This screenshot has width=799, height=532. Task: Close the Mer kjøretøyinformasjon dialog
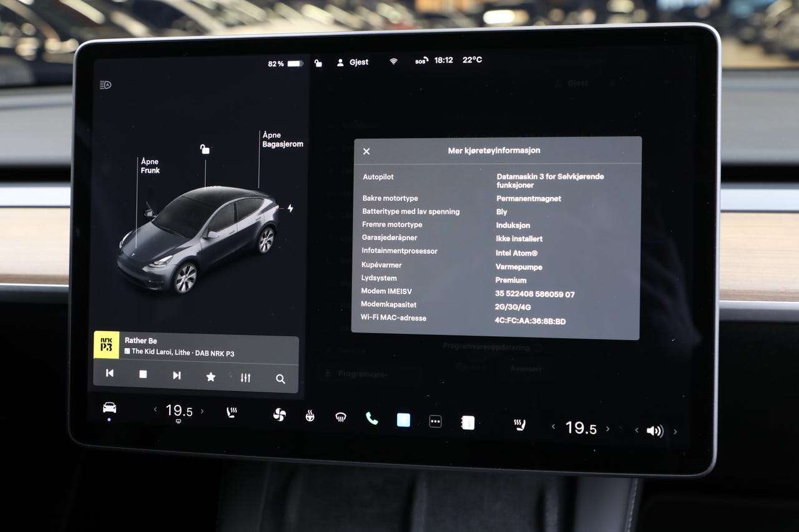coord(366,151)
